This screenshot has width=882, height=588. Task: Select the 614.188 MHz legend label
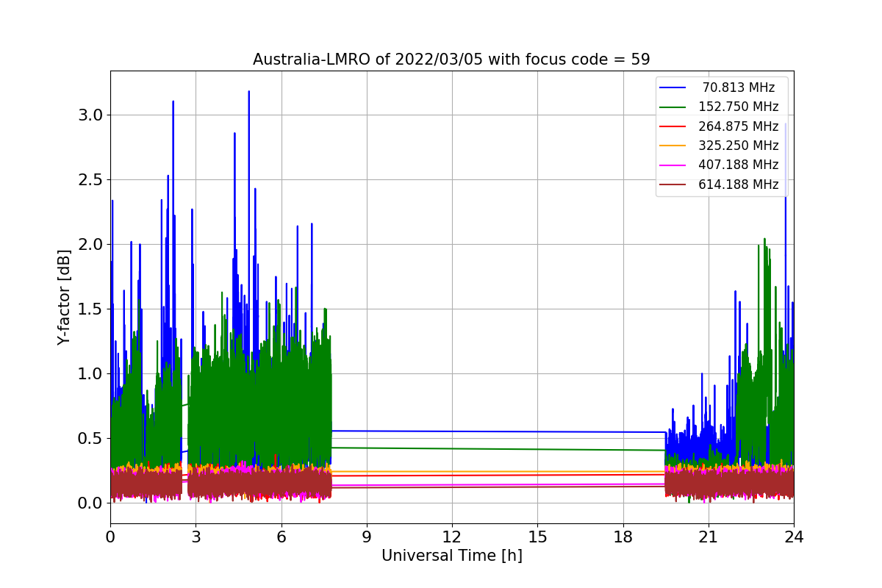[739, 184]
